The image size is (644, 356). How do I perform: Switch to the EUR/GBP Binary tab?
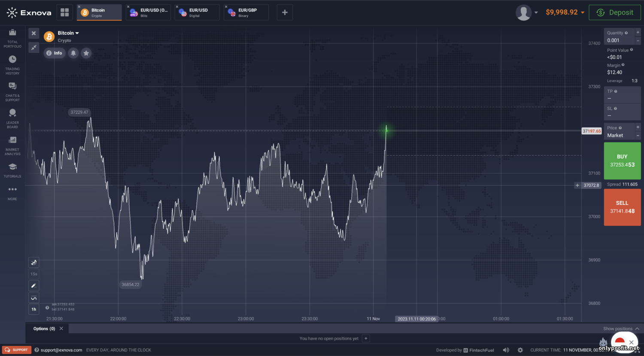click(x=246, y=12)
